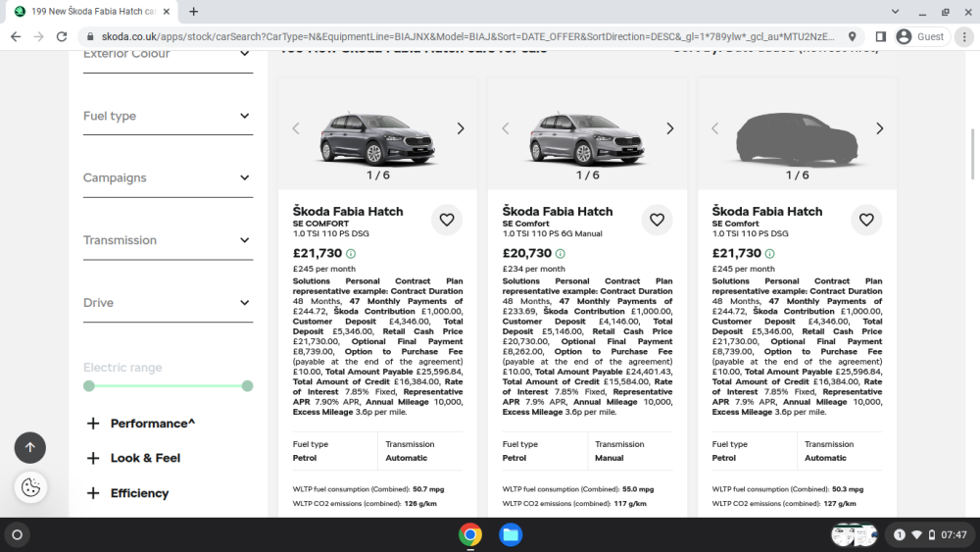Screen dimensions: 980x552
Task: Click Electric range slider right handle
Action: (x=248, y=385)
